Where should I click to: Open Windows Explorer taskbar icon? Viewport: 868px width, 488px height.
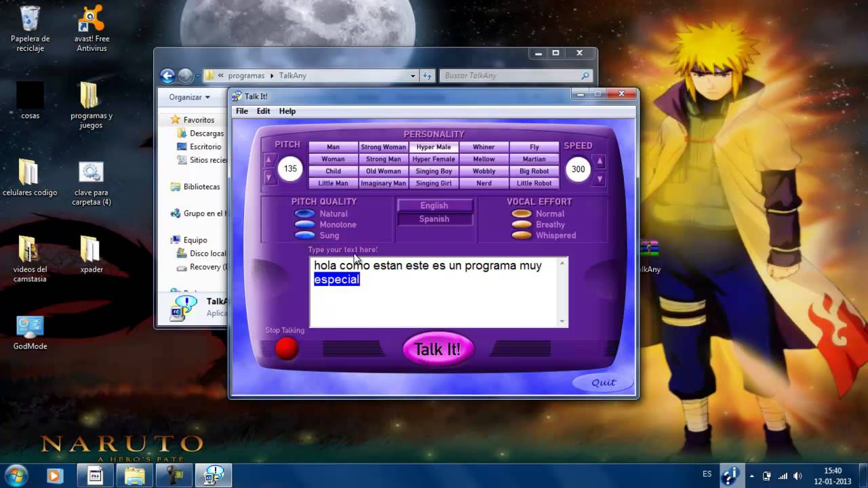tap(135, 476)
